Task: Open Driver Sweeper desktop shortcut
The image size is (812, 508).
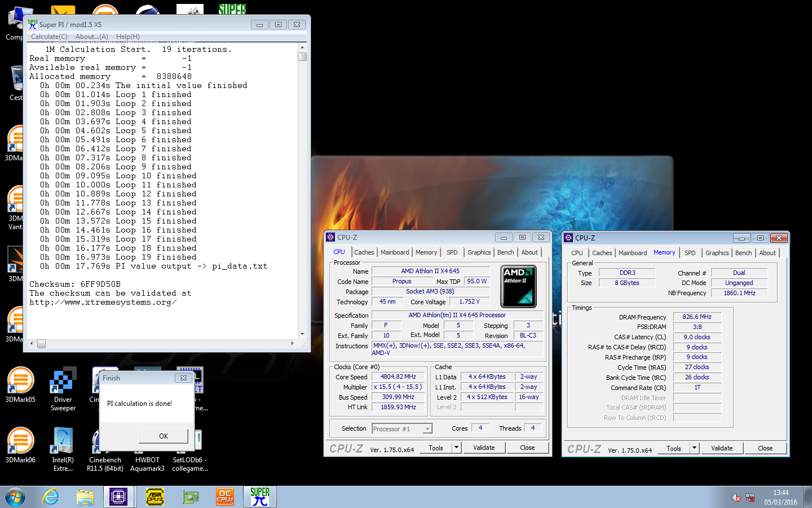Action: [x=63, y=389]
